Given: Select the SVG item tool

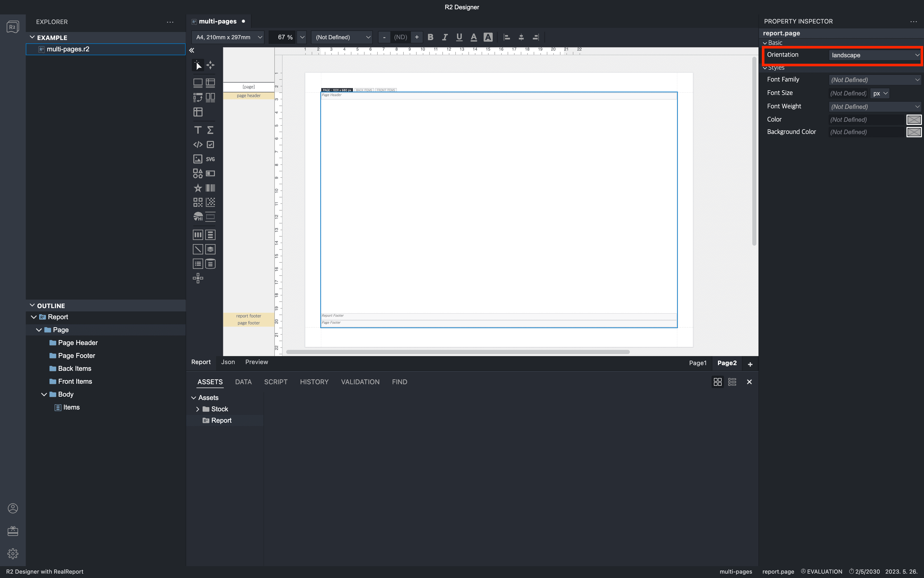Looking at the screenshot, I should [x=210, y=159].
